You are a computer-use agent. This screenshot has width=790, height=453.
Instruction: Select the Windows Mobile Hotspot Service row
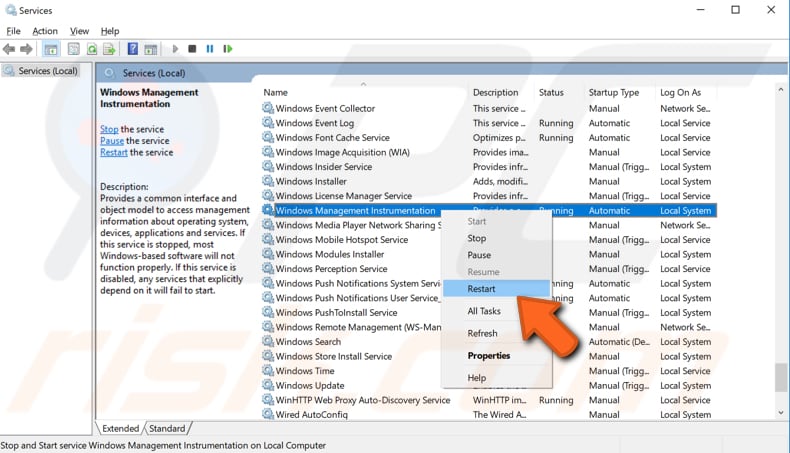pyautogui.click(x=489, y=239)
